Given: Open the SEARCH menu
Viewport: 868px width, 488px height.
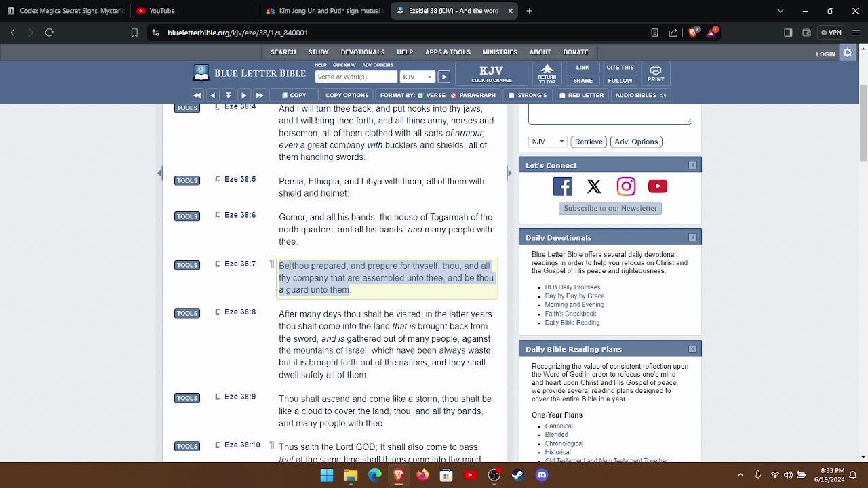Looking at the screenshot, I should pyautogui.click(x=283, y=52).
